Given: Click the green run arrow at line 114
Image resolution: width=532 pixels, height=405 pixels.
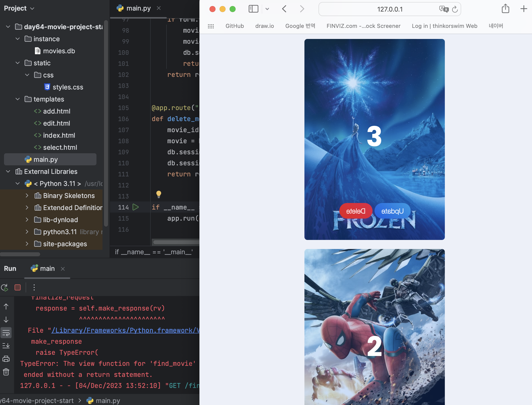Looking at the screenshot, I should [136, 207].
